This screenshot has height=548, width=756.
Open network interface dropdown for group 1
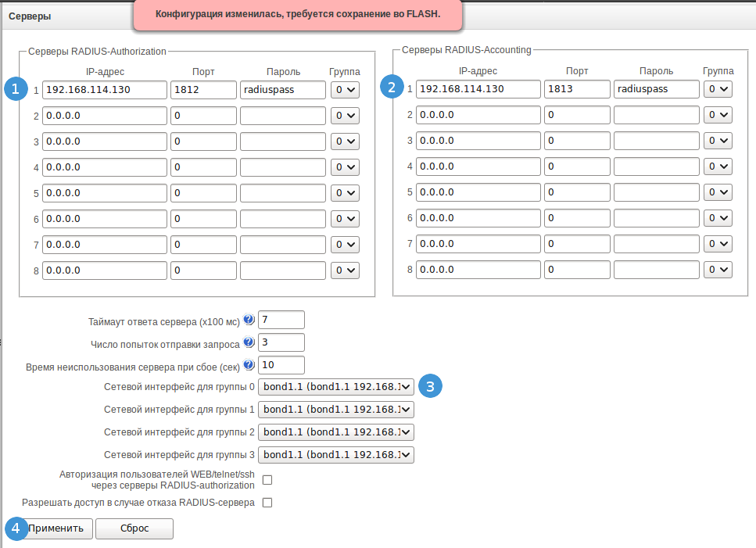click(336, 409)
